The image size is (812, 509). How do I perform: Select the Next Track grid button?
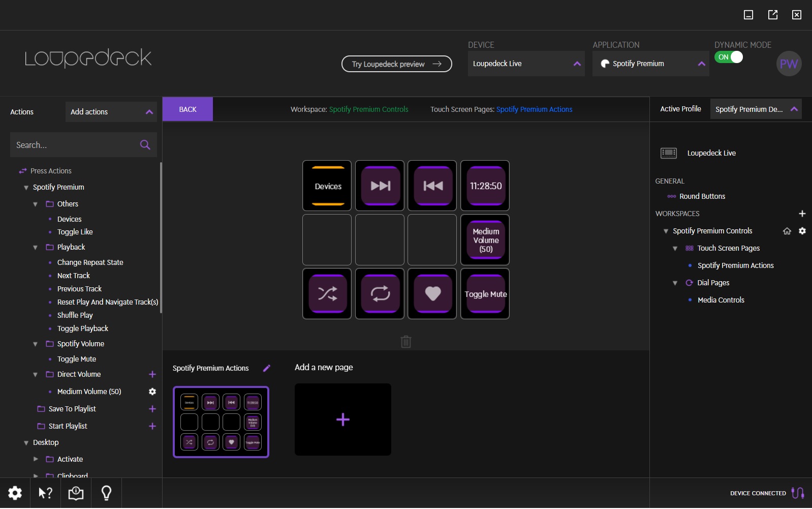380,186
